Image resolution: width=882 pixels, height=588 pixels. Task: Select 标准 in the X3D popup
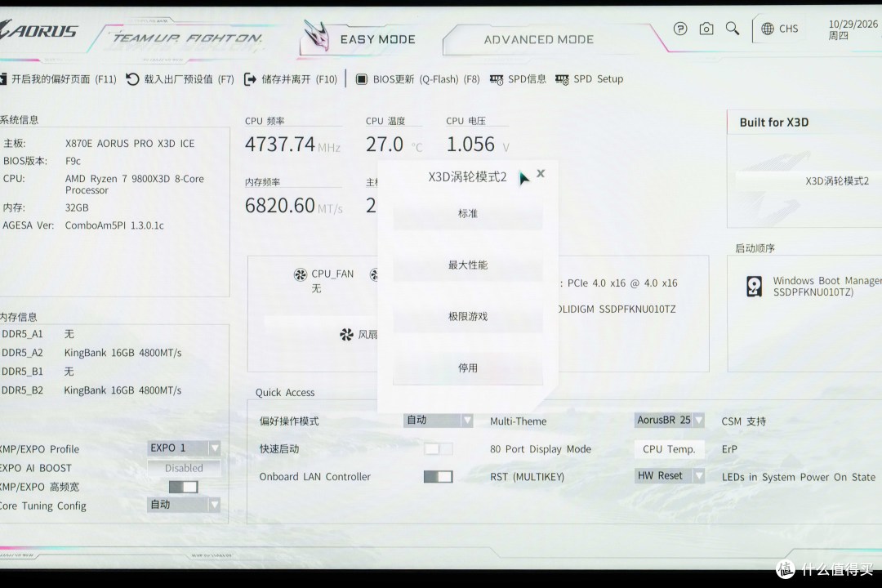(467, 214)
